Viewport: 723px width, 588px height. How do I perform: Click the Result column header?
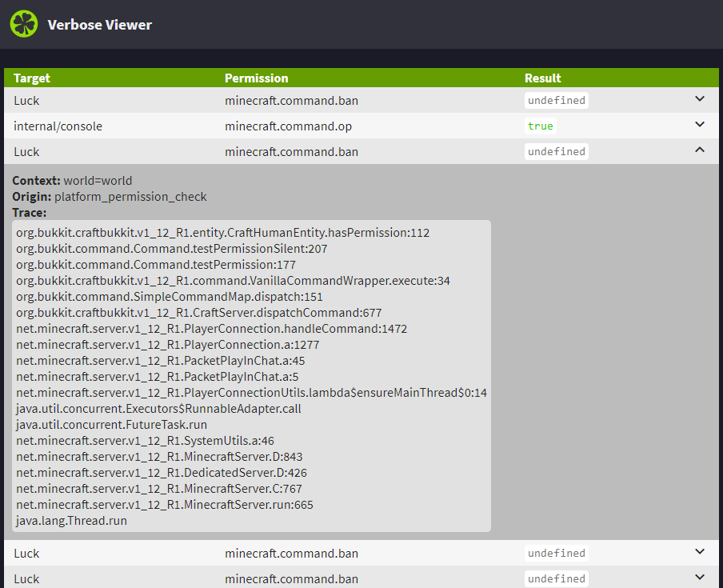(x=542, y=78)
